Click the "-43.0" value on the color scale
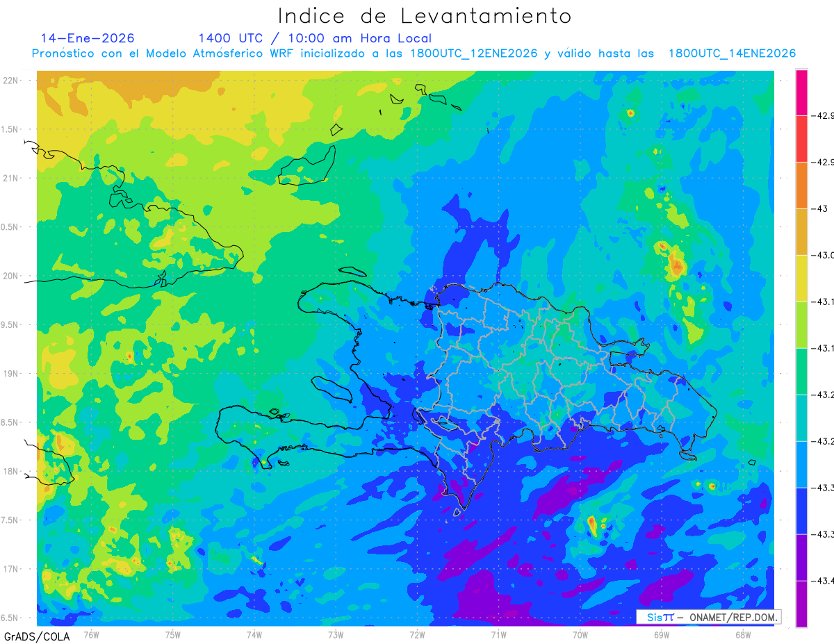The height and width of the screenshot is (644, 834). click(823, 255)
